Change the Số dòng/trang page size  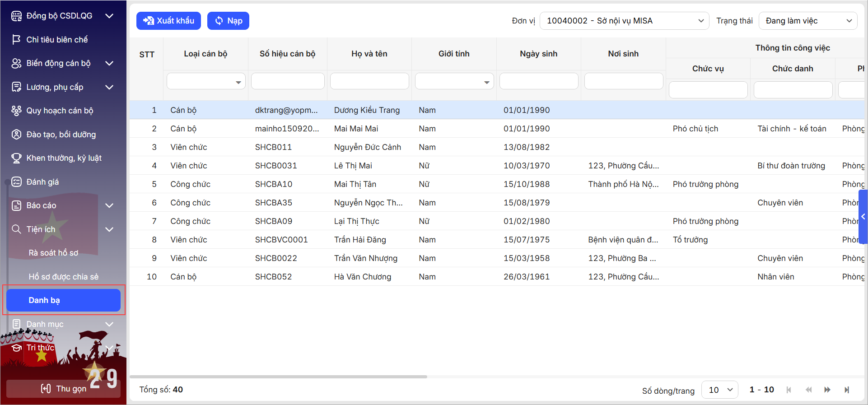pos(719,390)
